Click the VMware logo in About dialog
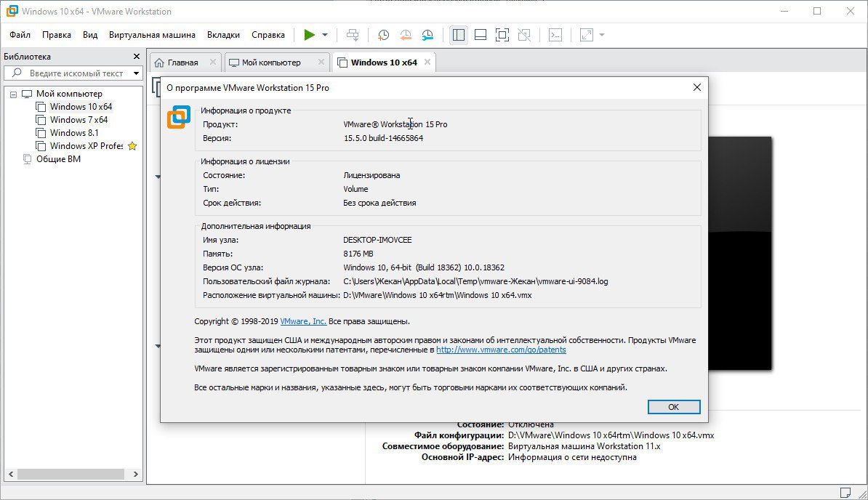 click(179, 117)
